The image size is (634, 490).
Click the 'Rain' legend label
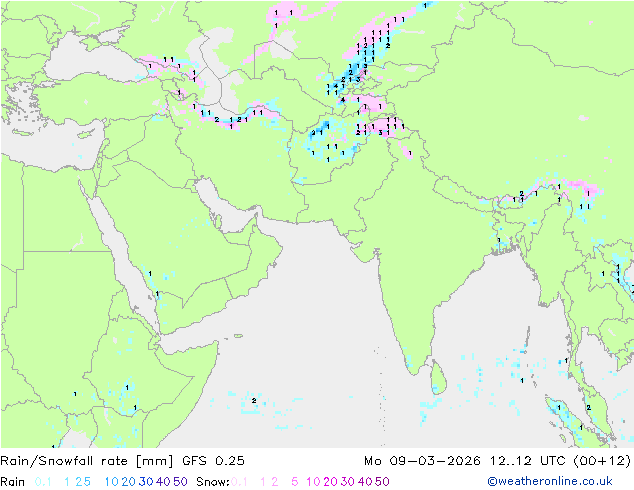13,482
